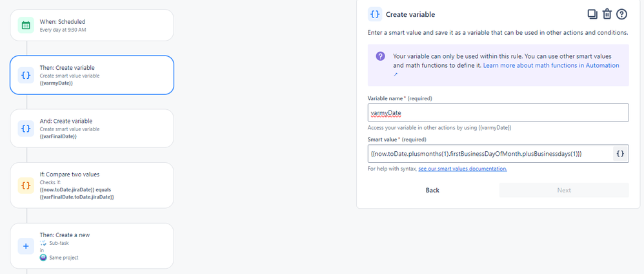This screenshot has width=644, height=274.
Task: Click the Same project avatar icon
Action: [43, 258]
